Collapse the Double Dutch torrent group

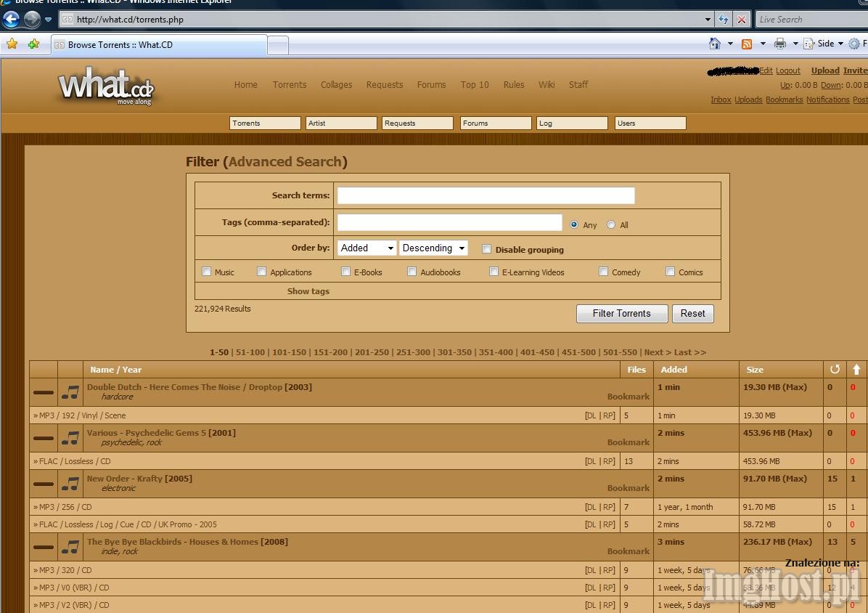click(43, 393)
